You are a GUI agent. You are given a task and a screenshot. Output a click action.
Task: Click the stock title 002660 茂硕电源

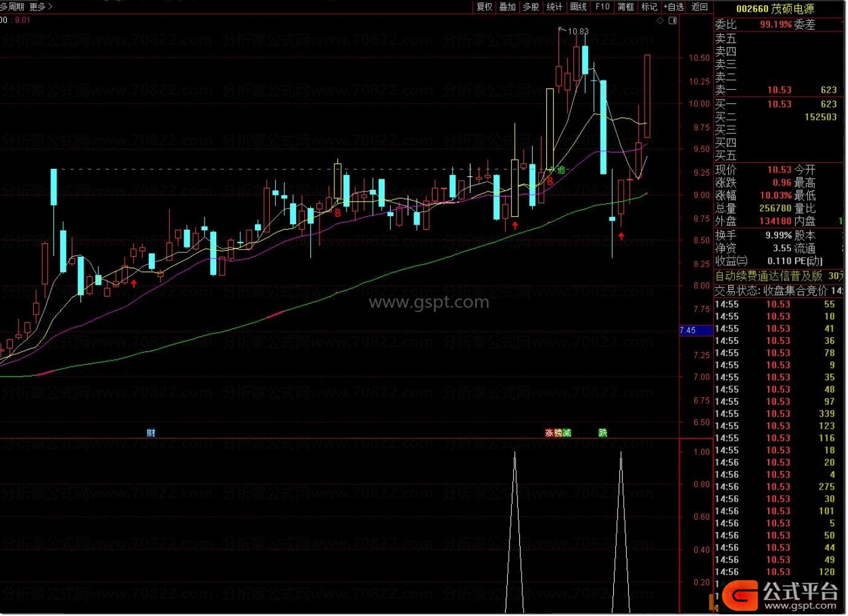[775, 9]
